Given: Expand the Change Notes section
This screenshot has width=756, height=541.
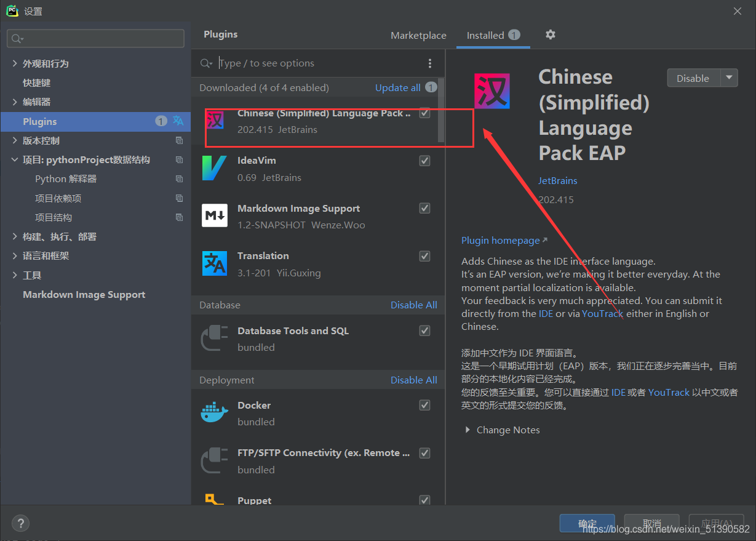Looking at the screenshot, I should [x=468, y=430].
